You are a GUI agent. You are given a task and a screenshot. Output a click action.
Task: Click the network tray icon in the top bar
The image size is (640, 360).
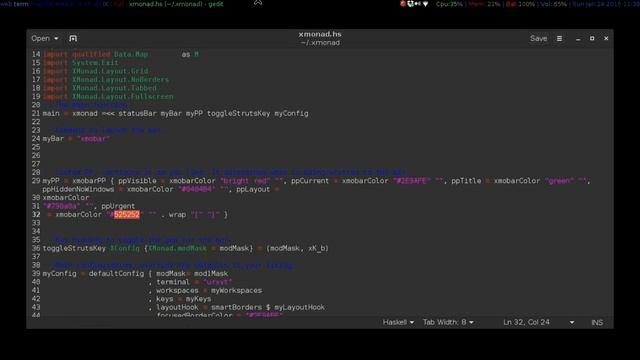pyautogui.click(x=425, y=4)
